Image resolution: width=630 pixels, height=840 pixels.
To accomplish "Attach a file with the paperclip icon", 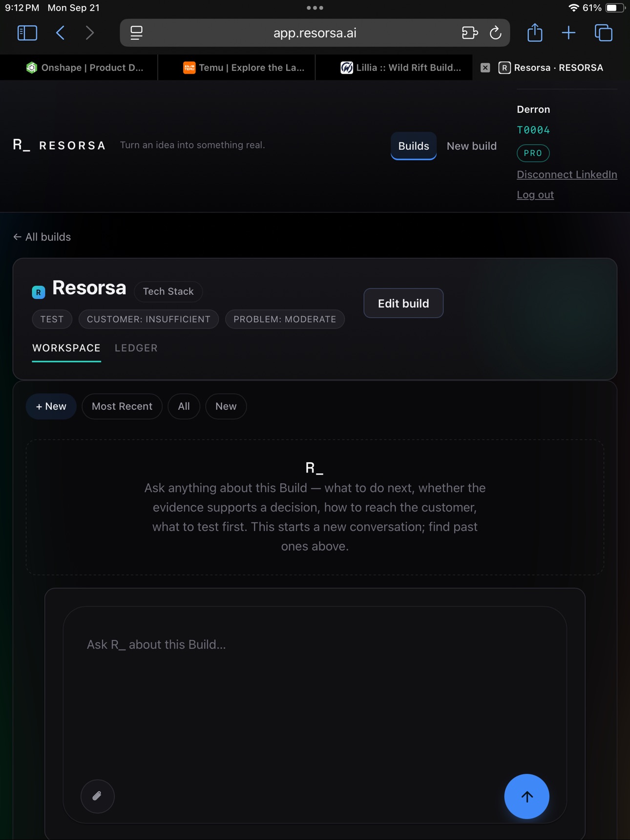I will tap(97, 796).
